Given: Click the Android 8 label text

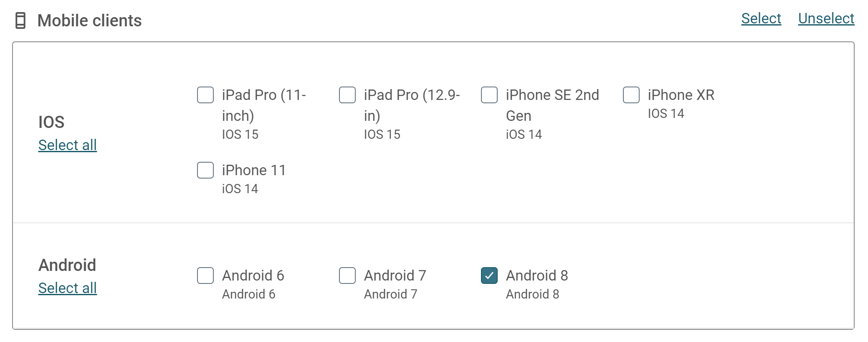Looking at the screenshot, I should [x=537, y=276].
